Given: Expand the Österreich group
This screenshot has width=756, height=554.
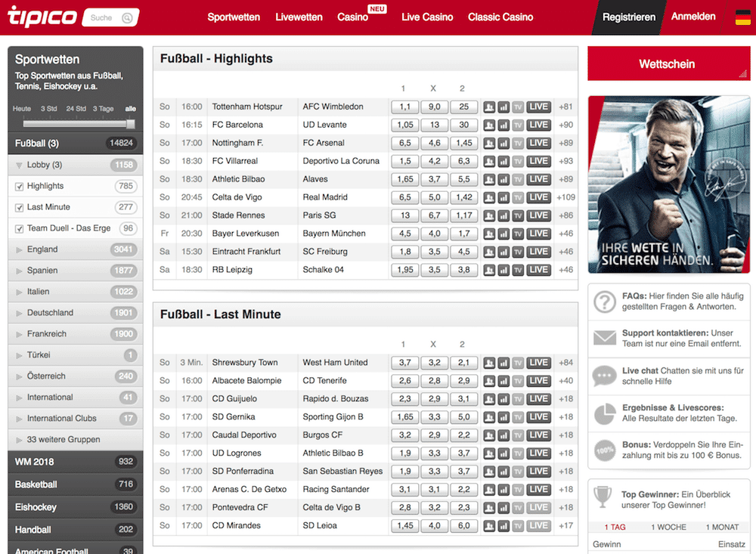Looking at the screenshot, I should pyautogui.click(x=75, y=376).
